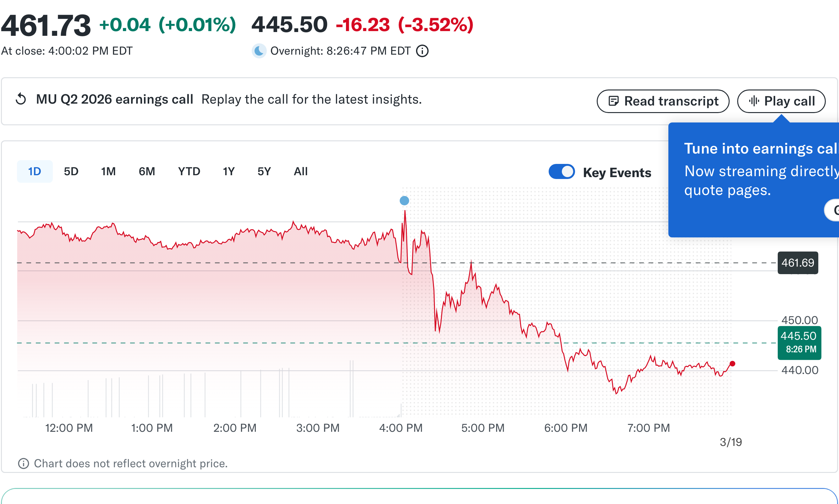Click the red current price dot
This screenshot has width=839, height=504.
(733, 363)
